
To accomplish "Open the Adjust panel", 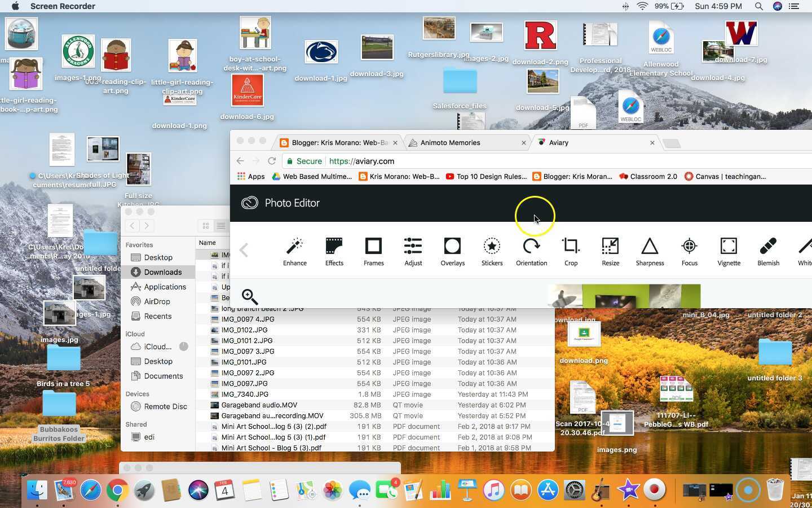I will pyautogui.click(x=413, y=251).
